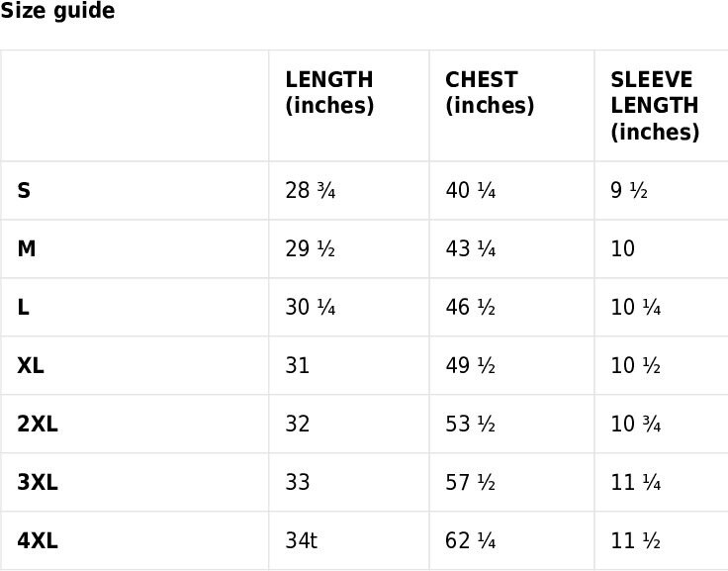Click the L size row label

point(23,307)
